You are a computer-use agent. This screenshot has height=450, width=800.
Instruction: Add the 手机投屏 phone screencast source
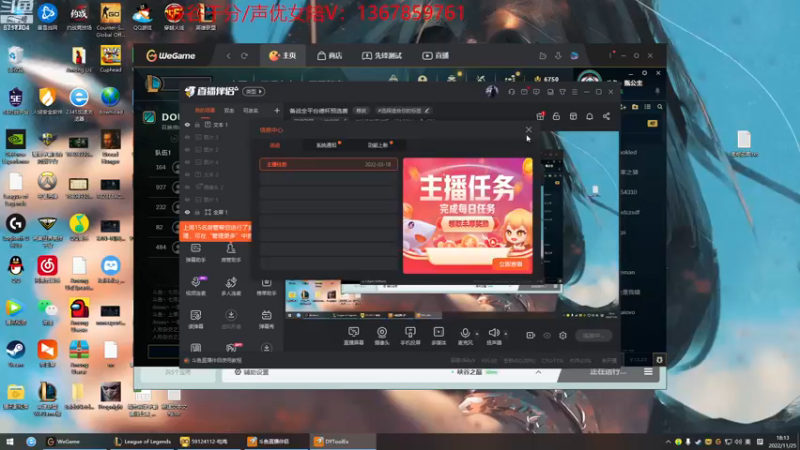point(410,336)
